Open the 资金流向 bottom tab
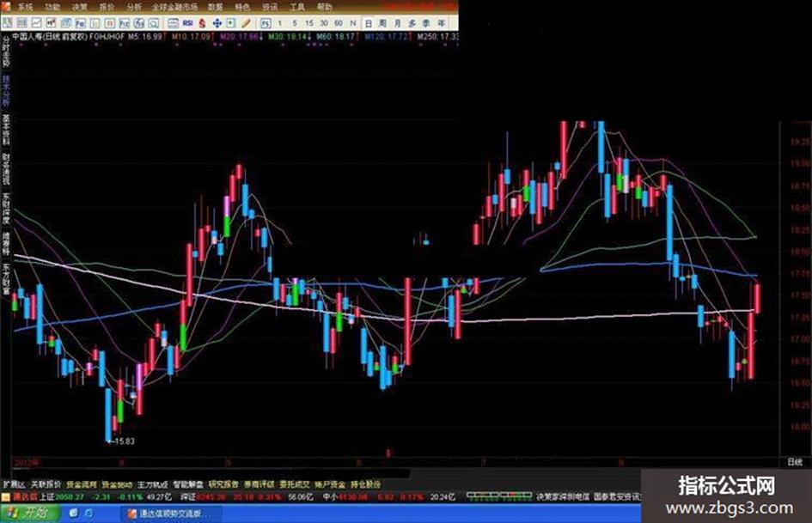This screenshot has height=523, width=812. [82, 484]
